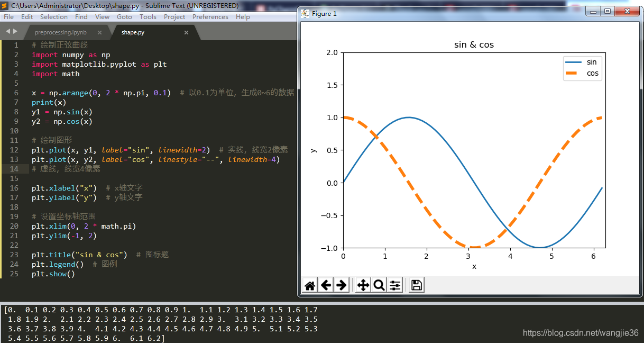Maximize the Figure 1 window

point(608,11)
